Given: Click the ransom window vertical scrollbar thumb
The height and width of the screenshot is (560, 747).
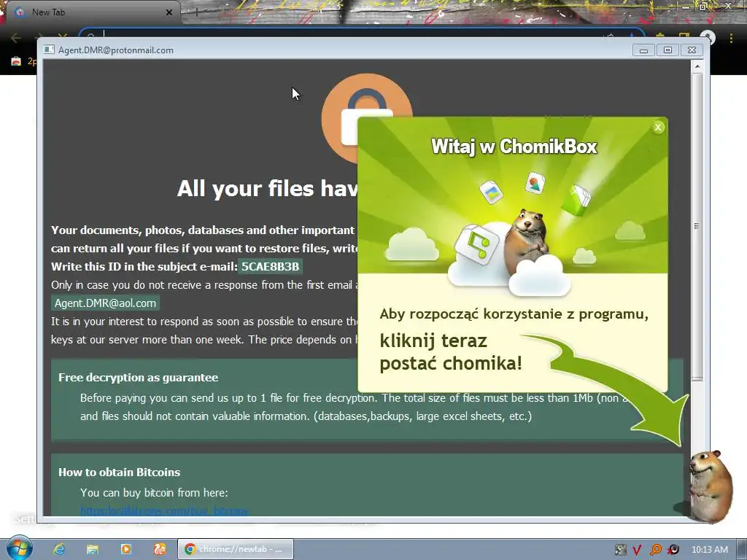Looking at the screenshot, I should click(x=697, y=226).
